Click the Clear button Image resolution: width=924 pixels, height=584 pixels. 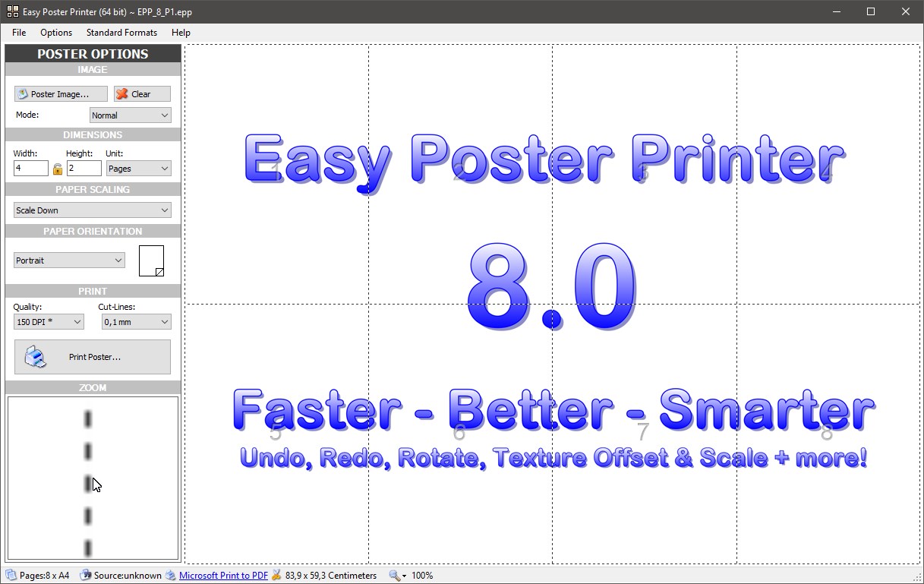click(142, 94)
